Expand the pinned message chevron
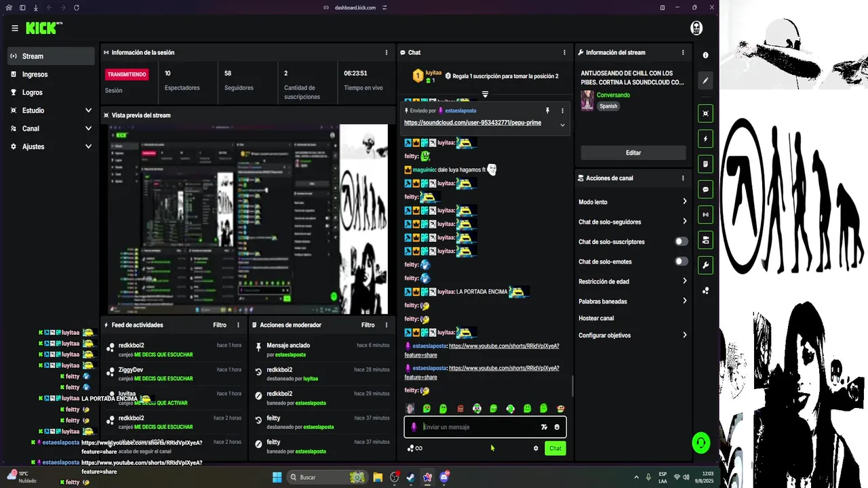This screenshot has width=868, height=488. (x=562, y=125)
